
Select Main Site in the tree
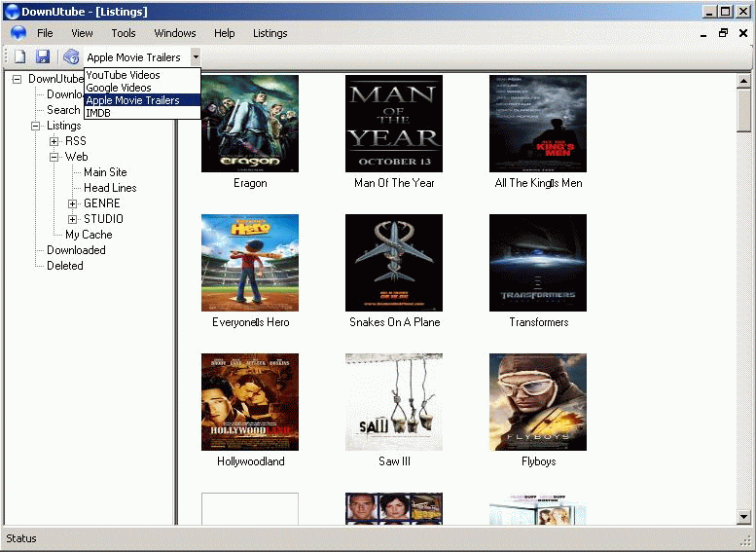tap(105, 172)
